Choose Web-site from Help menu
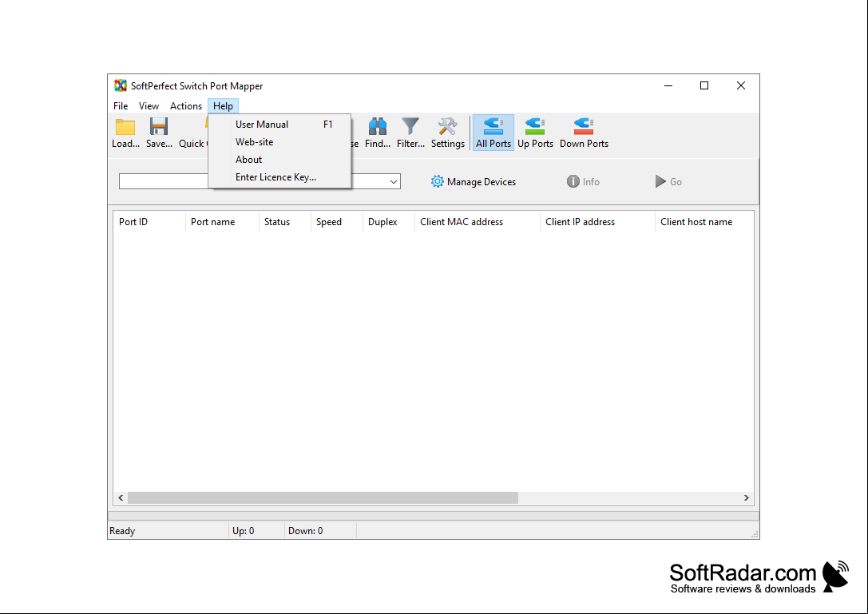Screen dimensions: 868x614 point(279,142)
